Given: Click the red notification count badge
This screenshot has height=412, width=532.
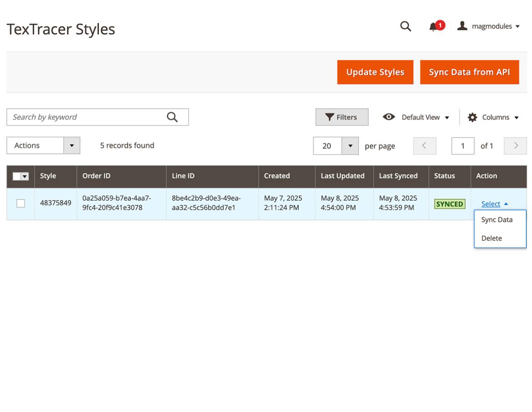Looking at the screenshot, I should point(440,25).
